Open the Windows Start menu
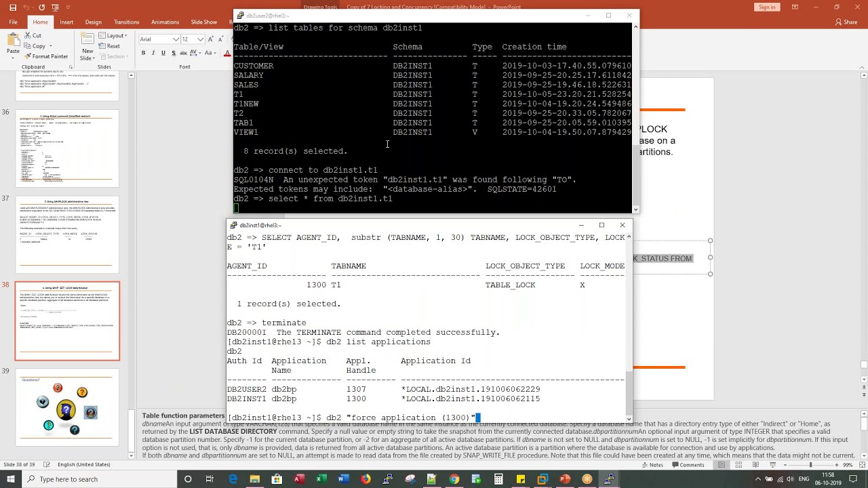Viewport: 868px width, 488px height. pos(11,479)
